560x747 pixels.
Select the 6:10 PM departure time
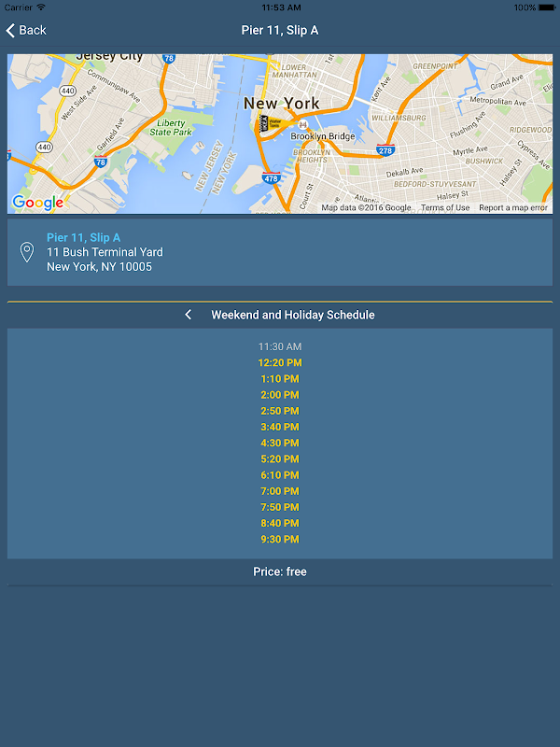280,475
